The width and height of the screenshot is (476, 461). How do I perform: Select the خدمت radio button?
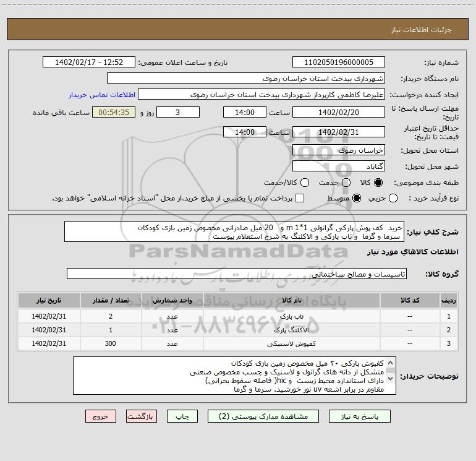[x=346, y=183]
